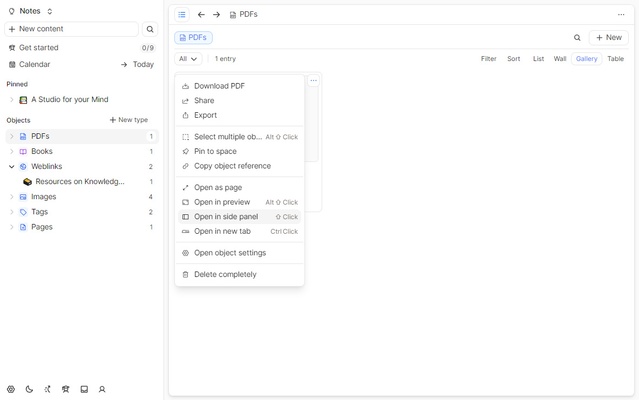This screenshot has width=639, height=400.
Task: Choose Download PDF from context menu
Action: (240, 86)
